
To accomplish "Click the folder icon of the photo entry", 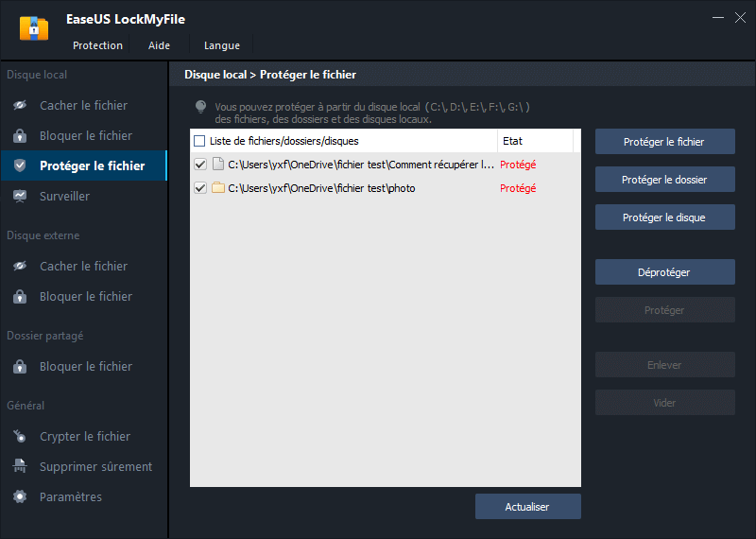I will [218, 188].
